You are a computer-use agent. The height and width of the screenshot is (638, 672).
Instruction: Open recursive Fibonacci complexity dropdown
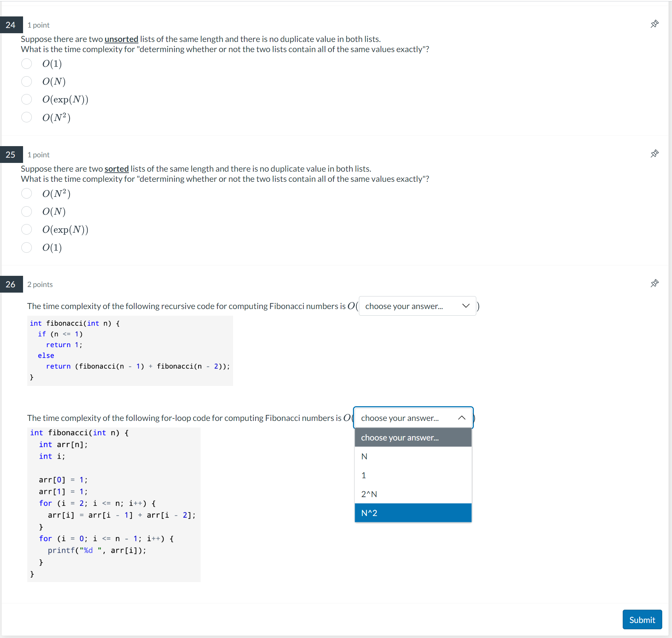pyautogui.click(x=417, y=306)
